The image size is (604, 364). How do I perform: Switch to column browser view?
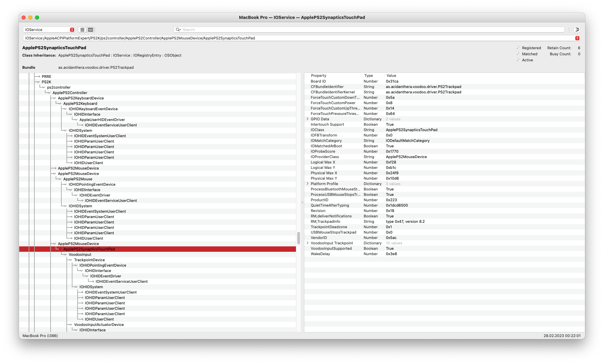[91, 30]
